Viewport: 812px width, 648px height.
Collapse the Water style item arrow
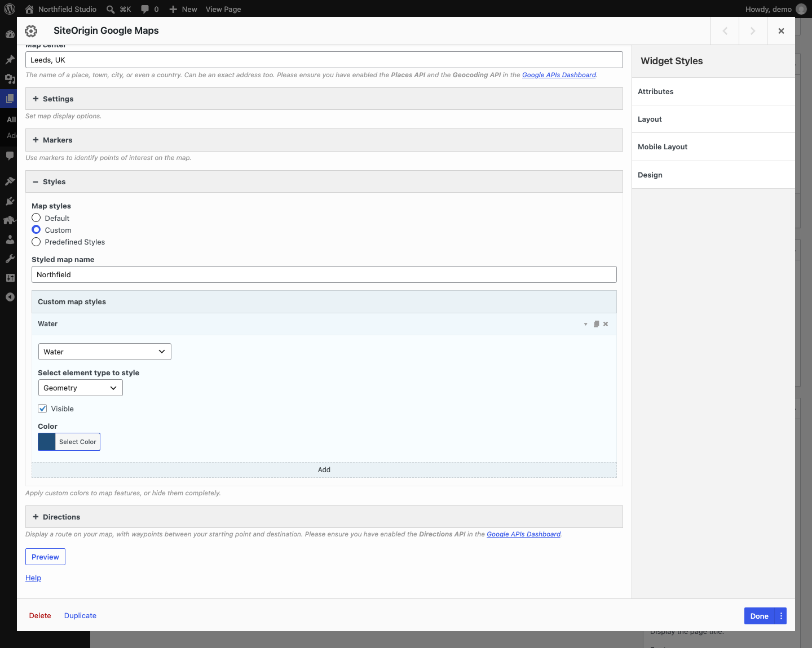tap(586, 324)
